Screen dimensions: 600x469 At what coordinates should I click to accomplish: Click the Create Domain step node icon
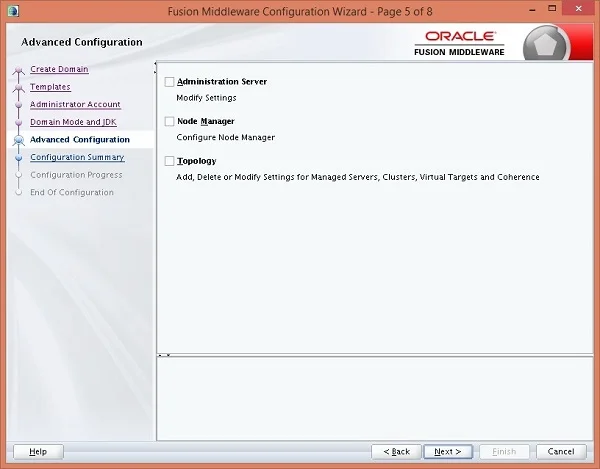click(x=18, y=71)
